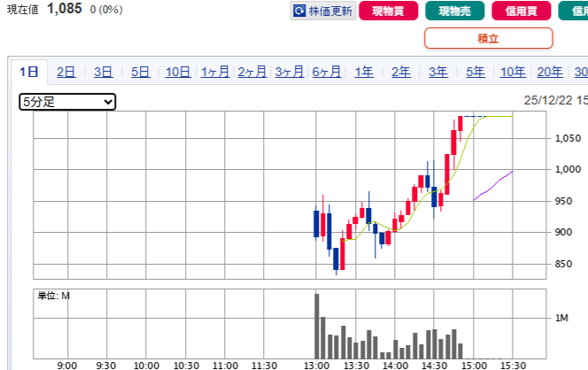This screenshot has height=370, width=588.
Task: Switch to the 5日 chart tab
Action: [141, 73]
